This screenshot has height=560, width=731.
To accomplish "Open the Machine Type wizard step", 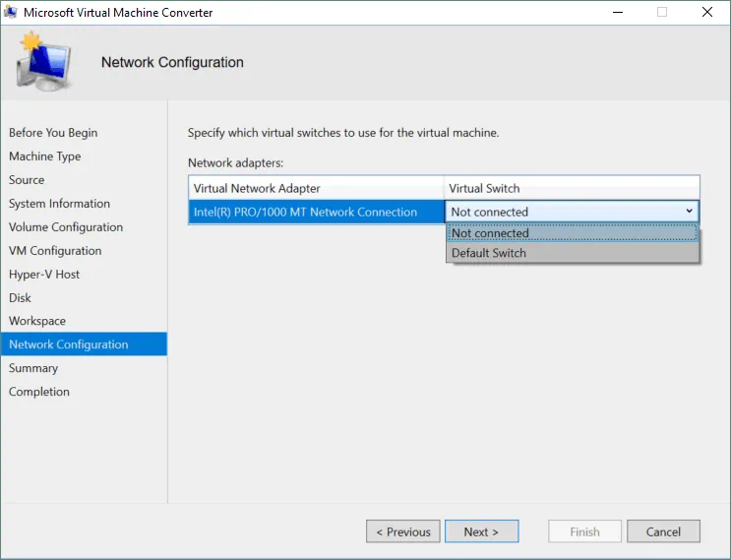I will [45, 156].
